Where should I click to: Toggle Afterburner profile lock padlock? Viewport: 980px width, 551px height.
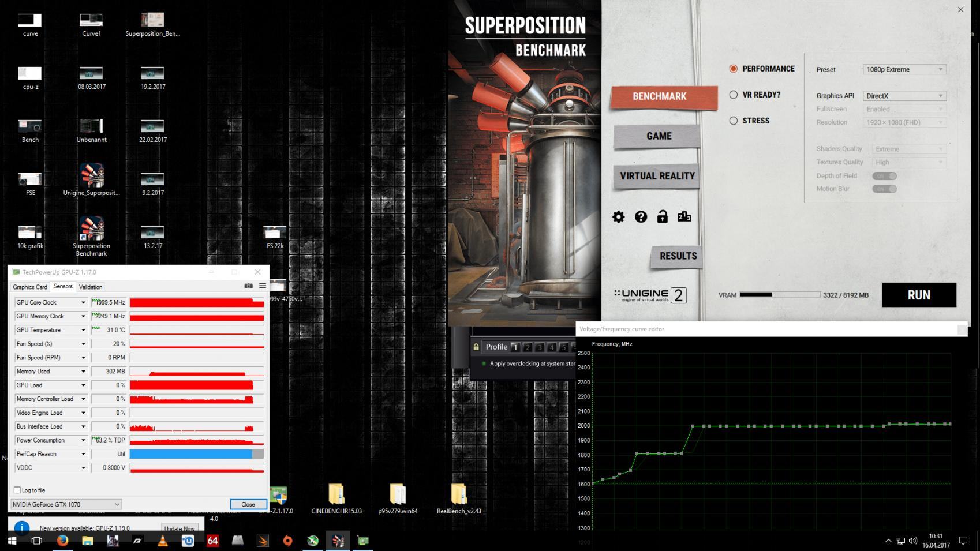coord(476,347)
